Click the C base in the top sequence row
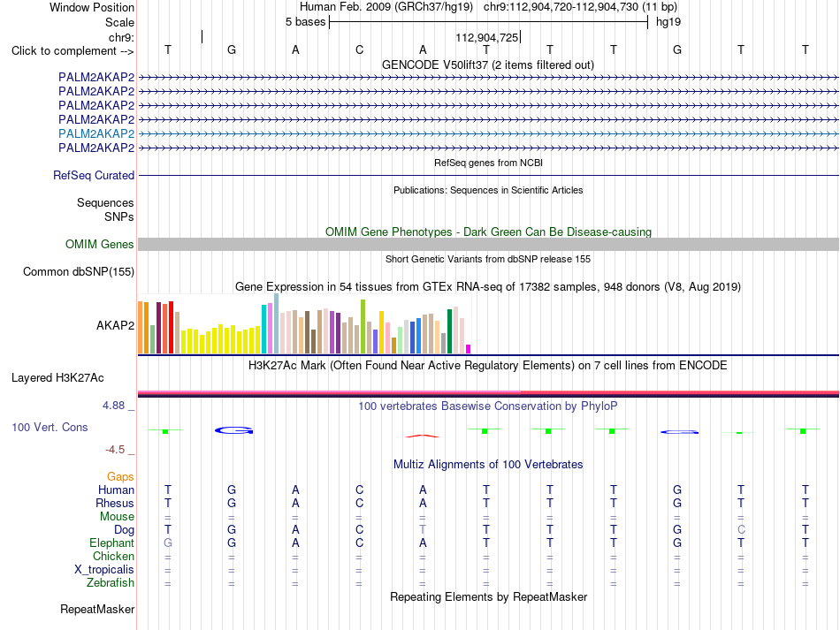840x630 pixels. 360,49
